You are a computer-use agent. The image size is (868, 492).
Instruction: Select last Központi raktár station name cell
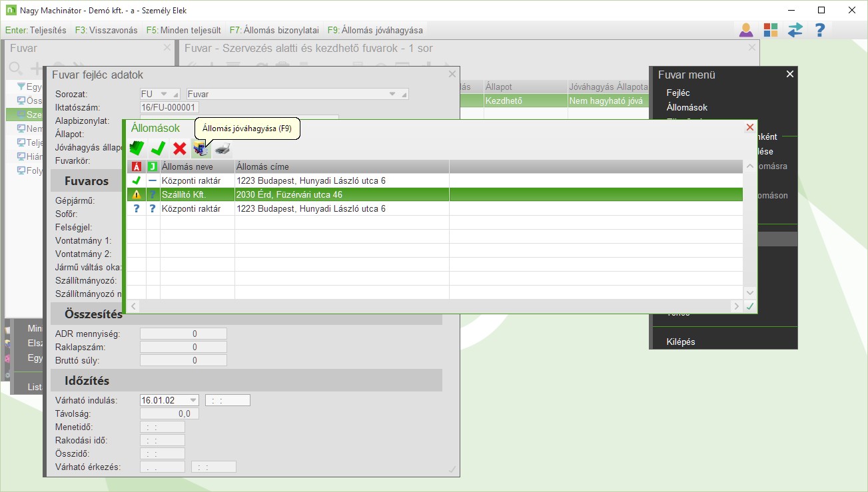[197, 208]
